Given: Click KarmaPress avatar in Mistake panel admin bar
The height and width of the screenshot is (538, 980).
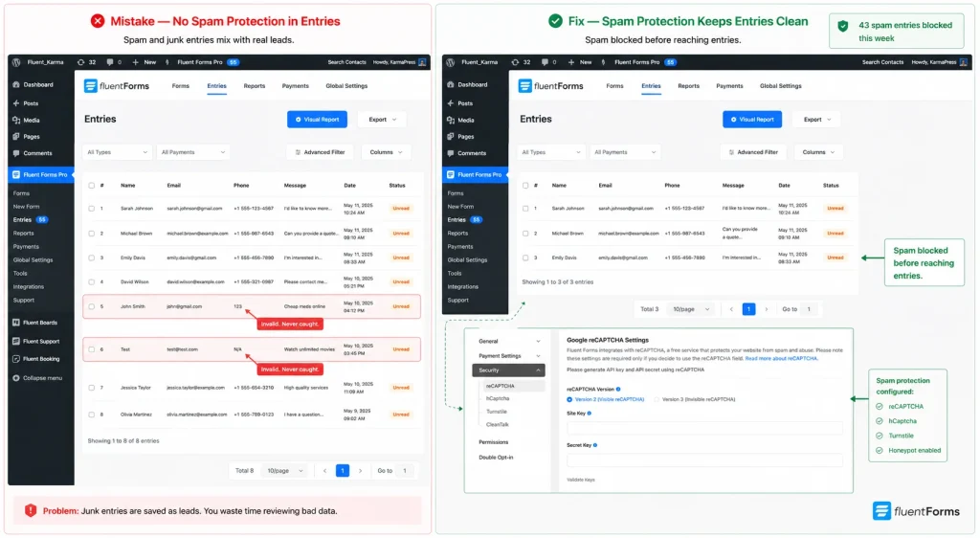Looking at the screenshot, I should point(422,62).
